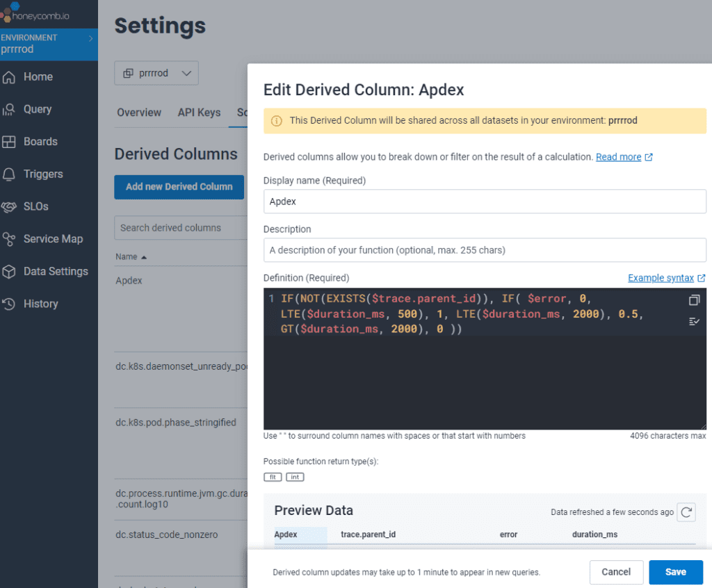
Task: Open Query via its magnifier icon
Action: point(9,109)
